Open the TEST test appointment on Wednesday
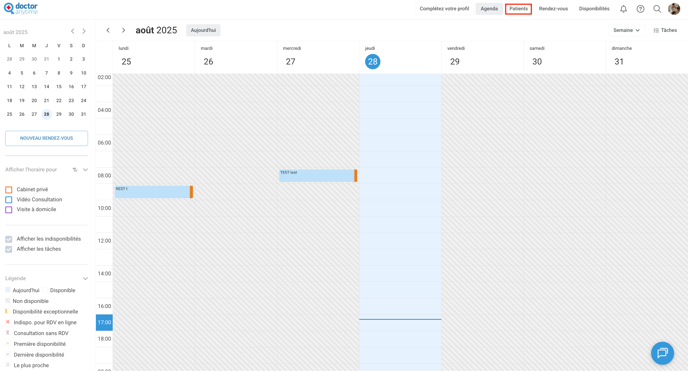Viewport: 688px width, 371px height. pos(318,175)
